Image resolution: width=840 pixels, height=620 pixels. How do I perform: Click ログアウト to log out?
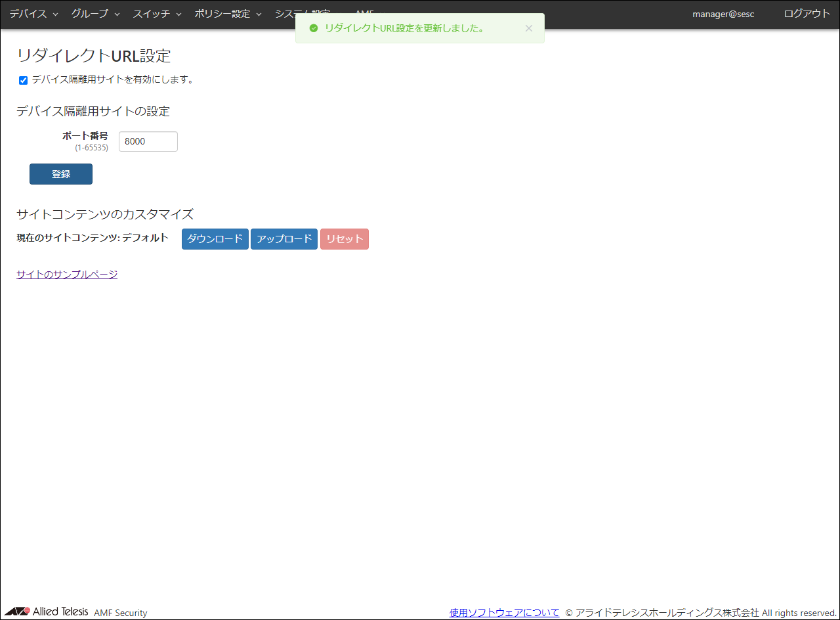coord(807,14)
